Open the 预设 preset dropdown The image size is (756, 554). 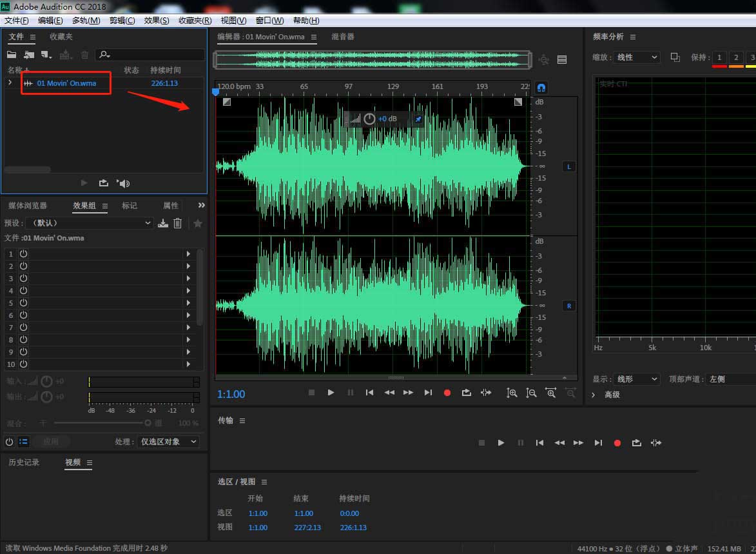coord(89,223)
